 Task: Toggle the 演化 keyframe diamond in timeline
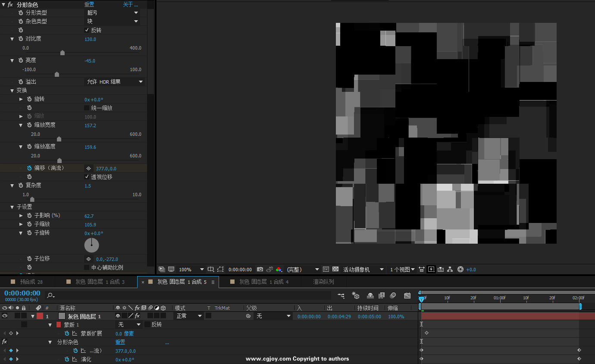tap(11, 359)
